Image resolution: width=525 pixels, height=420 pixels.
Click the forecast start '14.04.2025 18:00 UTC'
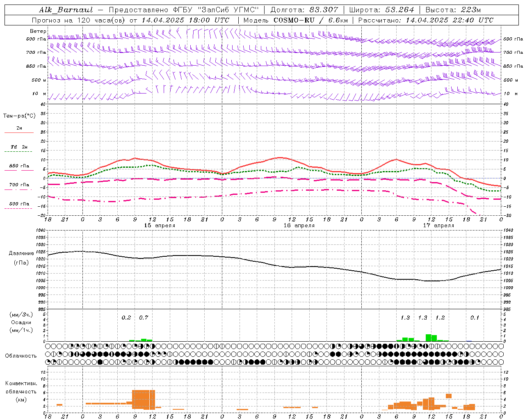pyautogui.click(x=185, y=20)
